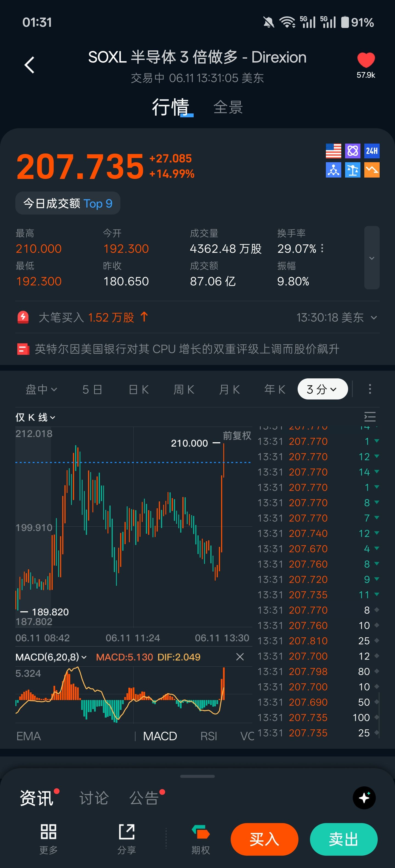Open the 讨论 discussion tab

pos(94,798)
